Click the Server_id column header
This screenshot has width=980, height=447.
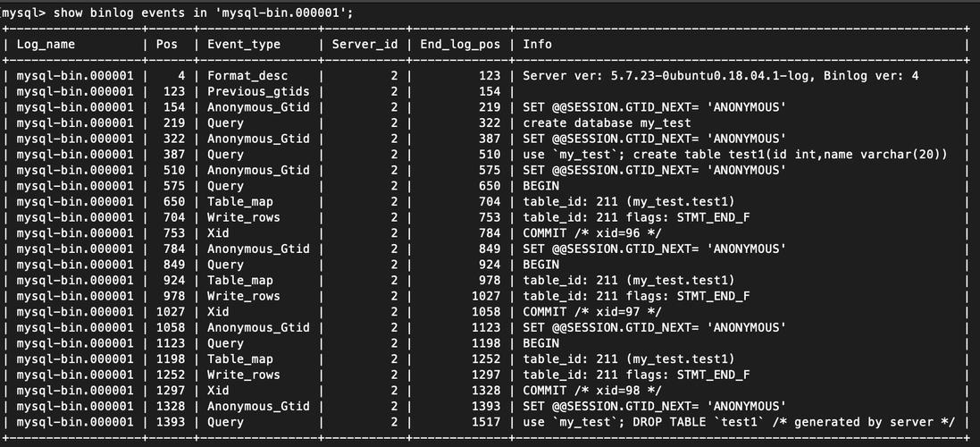click(364, 44)
